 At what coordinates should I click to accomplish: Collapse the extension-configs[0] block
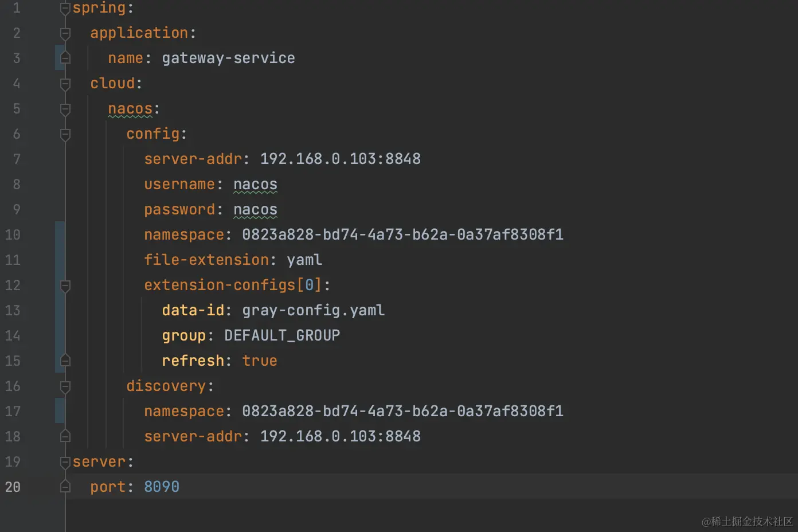point(65,285)
